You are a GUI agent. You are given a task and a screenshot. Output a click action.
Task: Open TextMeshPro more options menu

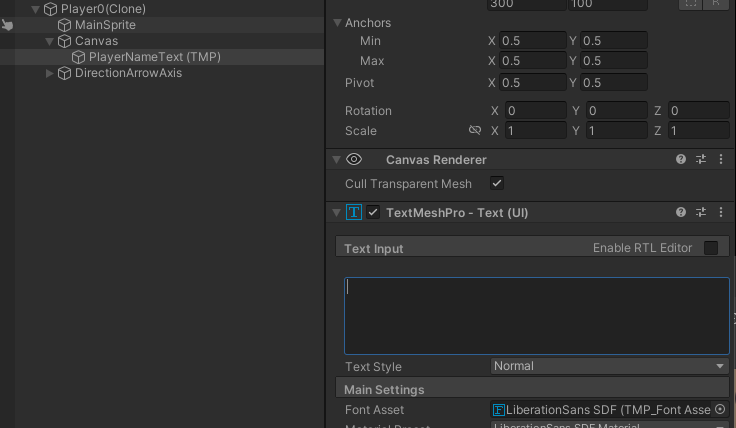(721, 213)
